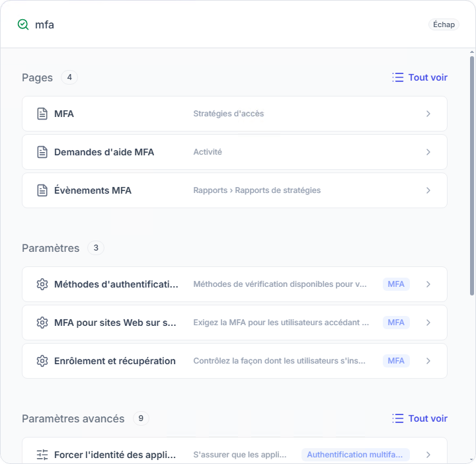Image resolution: width=476 pixels, height=464 pixels.
Task: Click chevron on 'Demandes d'aide MFA' row
Action: 428,152
